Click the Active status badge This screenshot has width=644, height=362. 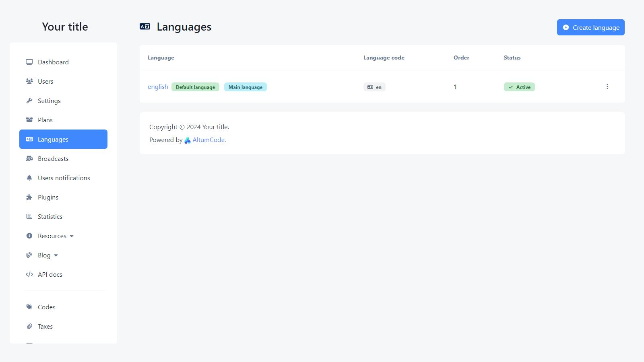[x=519, y=87]
